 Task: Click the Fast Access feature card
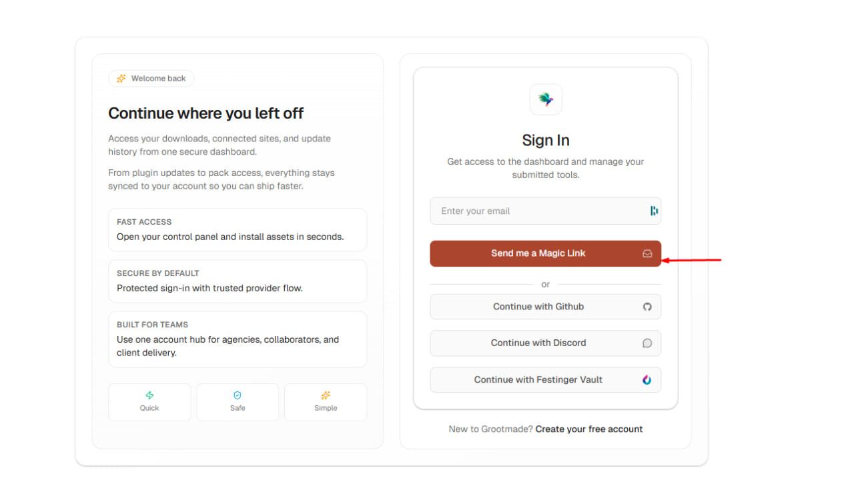[x=238, y=229]
